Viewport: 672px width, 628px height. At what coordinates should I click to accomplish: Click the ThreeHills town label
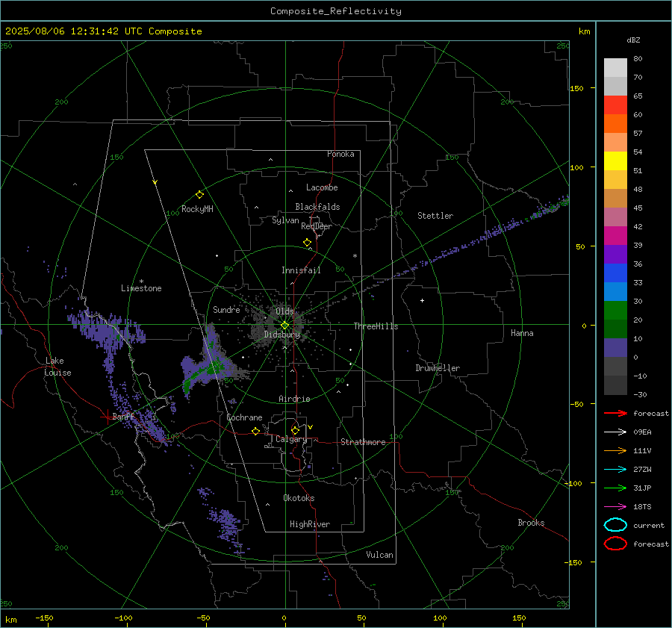(376, 326)
